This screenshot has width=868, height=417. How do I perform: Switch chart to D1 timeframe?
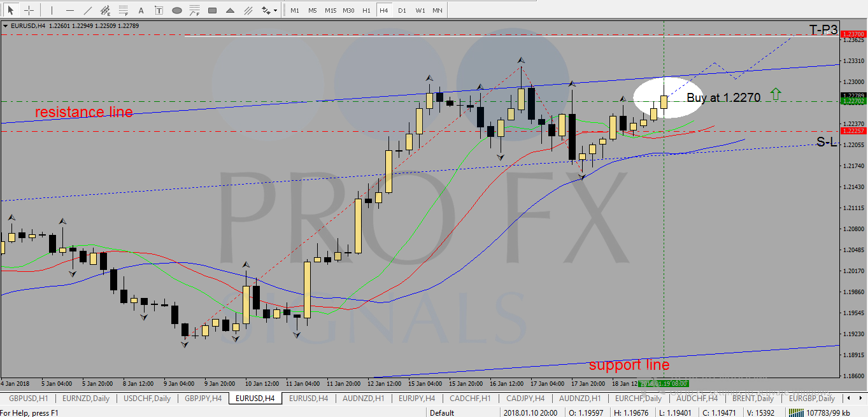tap(402, 10)
